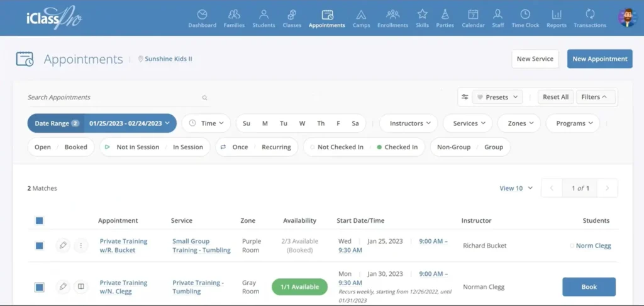Image resolution: width=644 pixels, height=306 pixels.
Task: Edit the Private Training w/N. Clegg appointment pencil
Action: [x=63, y=286]
